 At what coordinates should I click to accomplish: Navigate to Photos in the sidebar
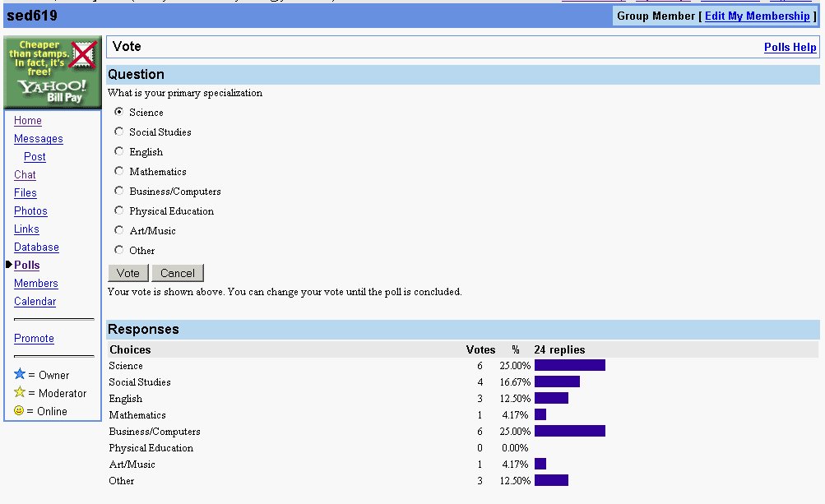tap(30, 211)
